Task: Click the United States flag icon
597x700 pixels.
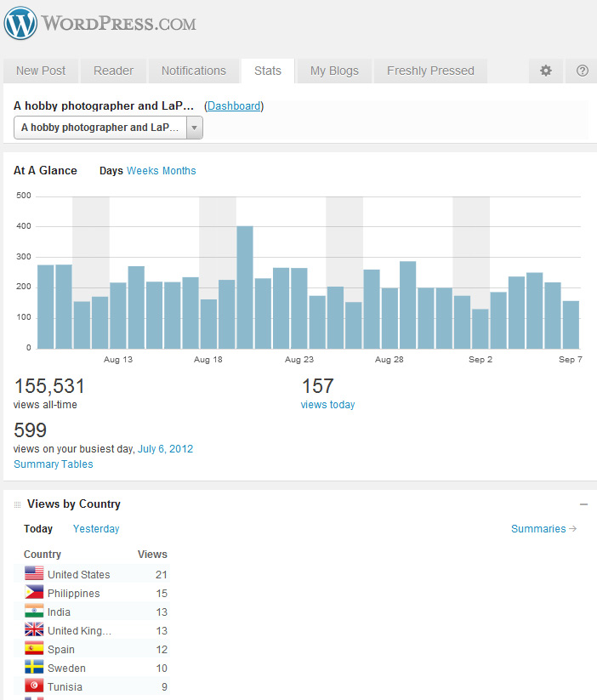Action: tap(34, 574)
